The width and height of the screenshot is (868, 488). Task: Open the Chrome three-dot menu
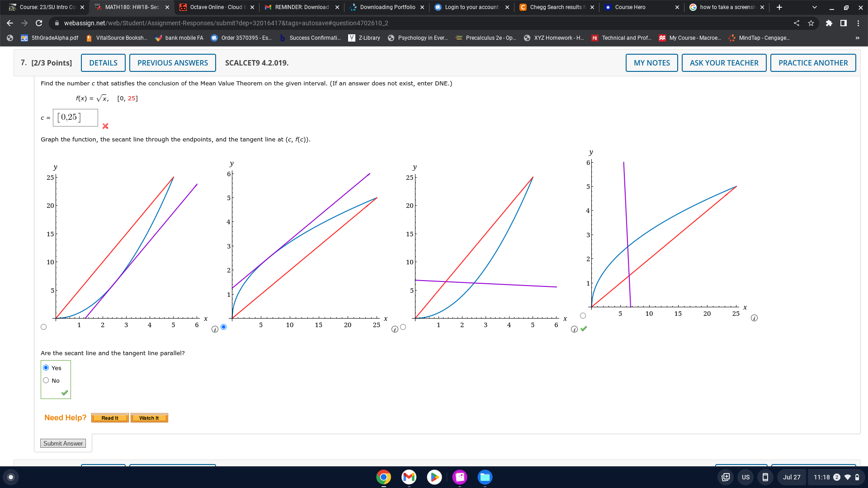tap(858, 23)
